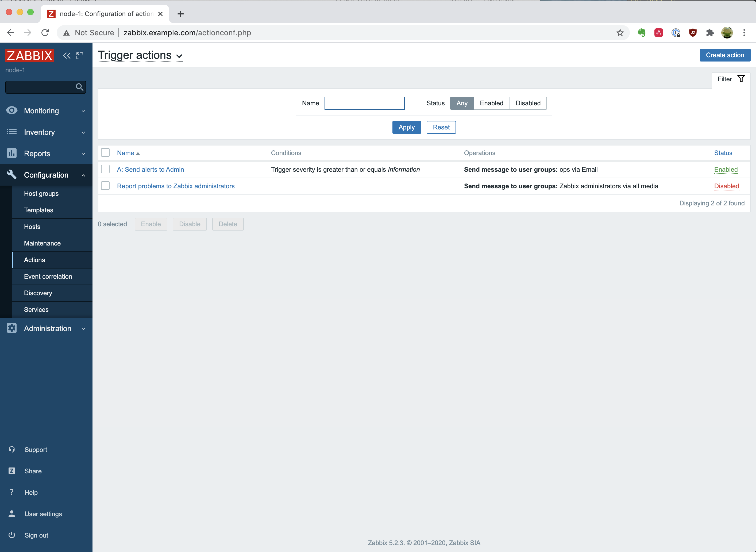Click the sidebar search magnifier icon
Screen dimensions: 756x552
pos(79,87)
